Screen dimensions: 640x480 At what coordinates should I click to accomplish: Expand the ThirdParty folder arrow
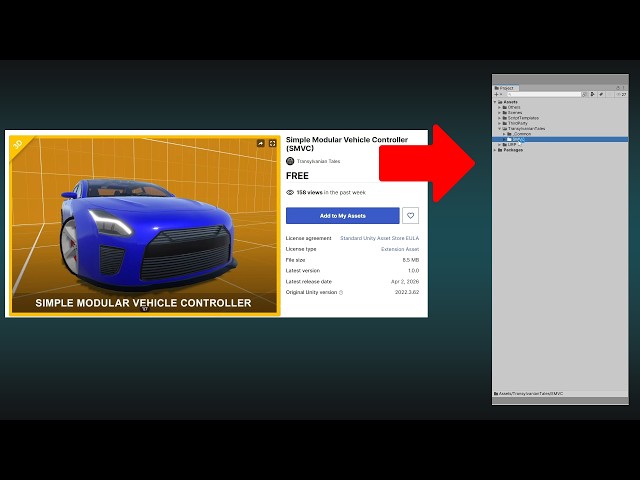(500, 123)
